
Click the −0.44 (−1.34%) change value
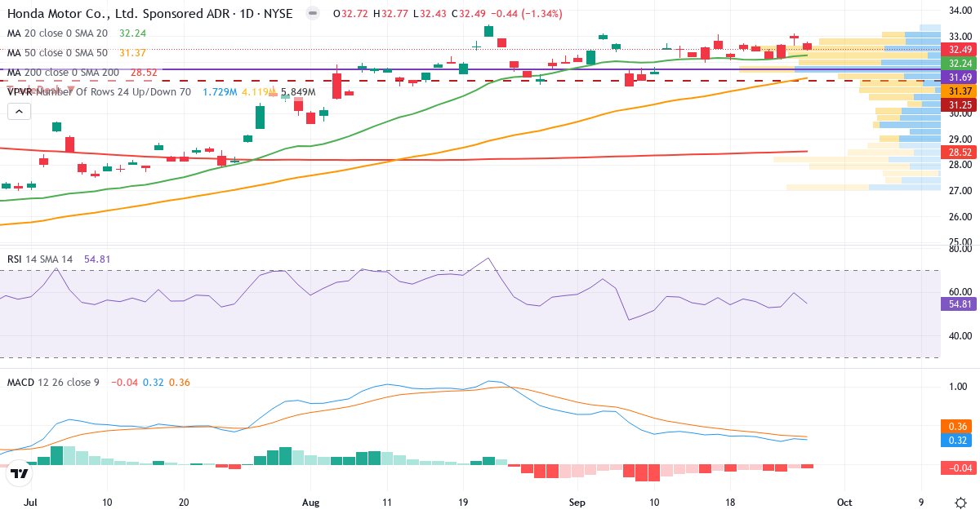click(x=528, y=14)
